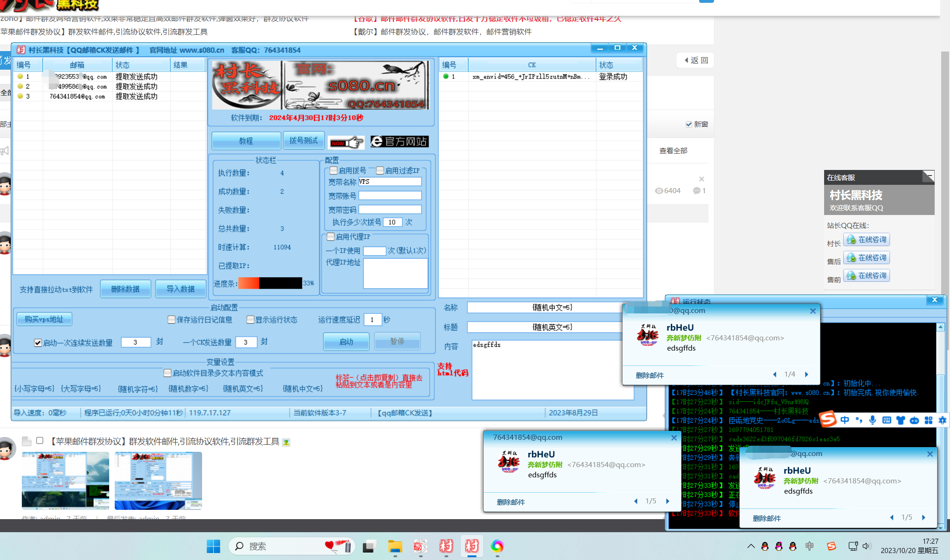Switch to the active 村 app in the taskbar

[x=472, y=547]
